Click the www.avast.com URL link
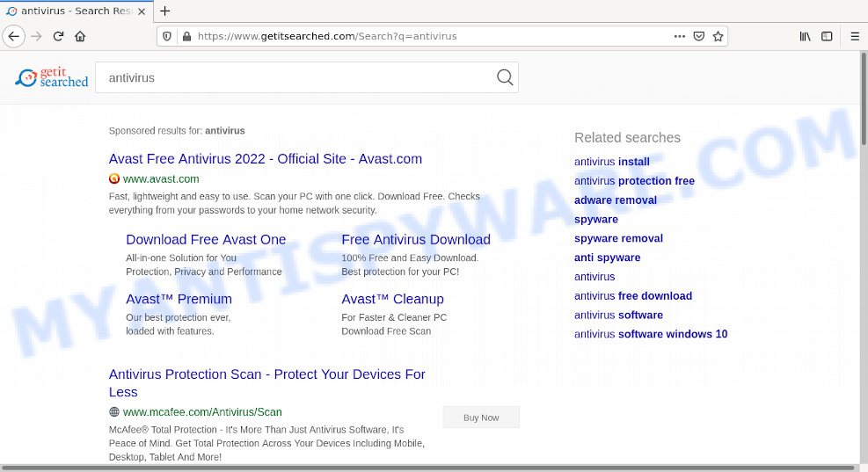The image size is (868, 472). pos(161,178)
